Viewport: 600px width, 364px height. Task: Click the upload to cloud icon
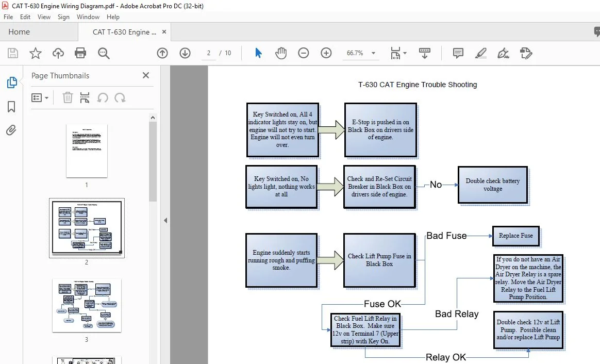[x=58, y=53]
